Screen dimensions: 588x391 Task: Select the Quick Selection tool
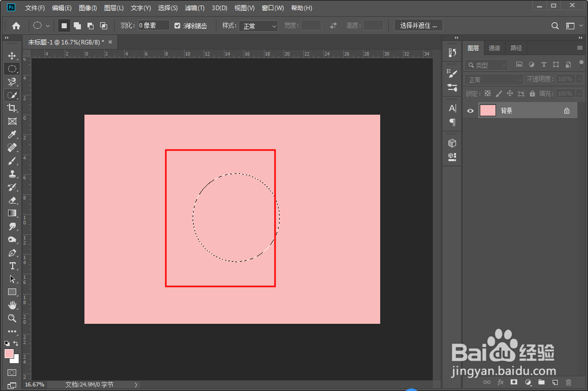pos(12,95)
